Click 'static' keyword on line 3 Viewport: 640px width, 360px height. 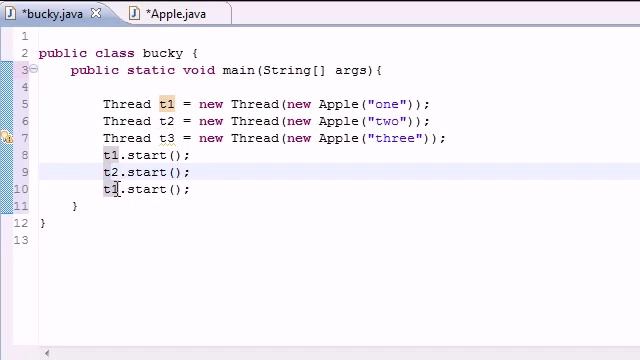[x=151, y=70]
